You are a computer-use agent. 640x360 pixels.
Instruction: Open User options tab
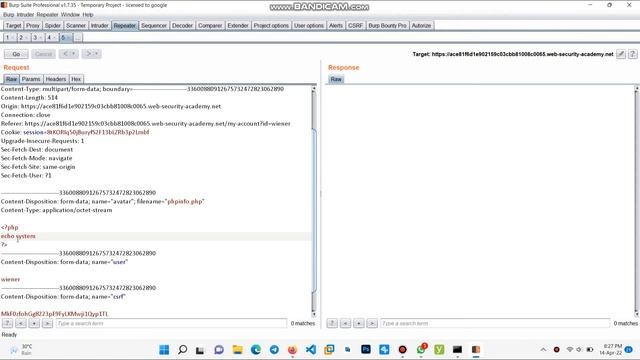pos(309,25)
